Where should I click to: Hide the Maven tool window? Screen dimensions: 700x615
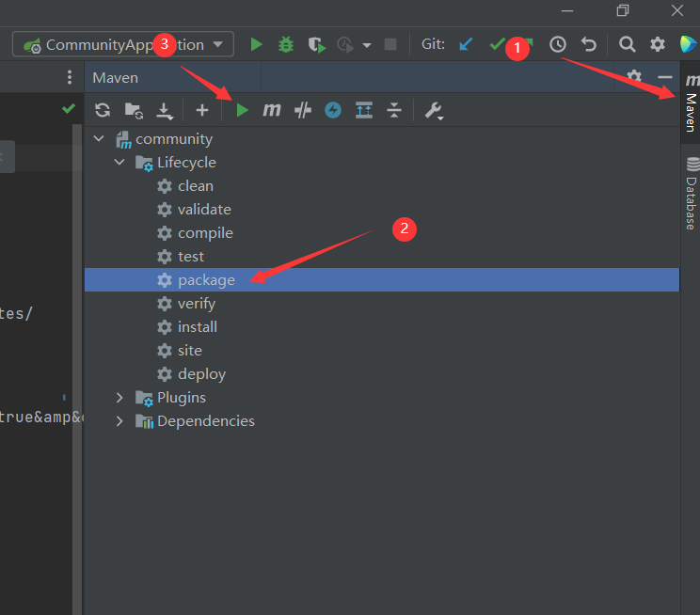coord(665,77)
